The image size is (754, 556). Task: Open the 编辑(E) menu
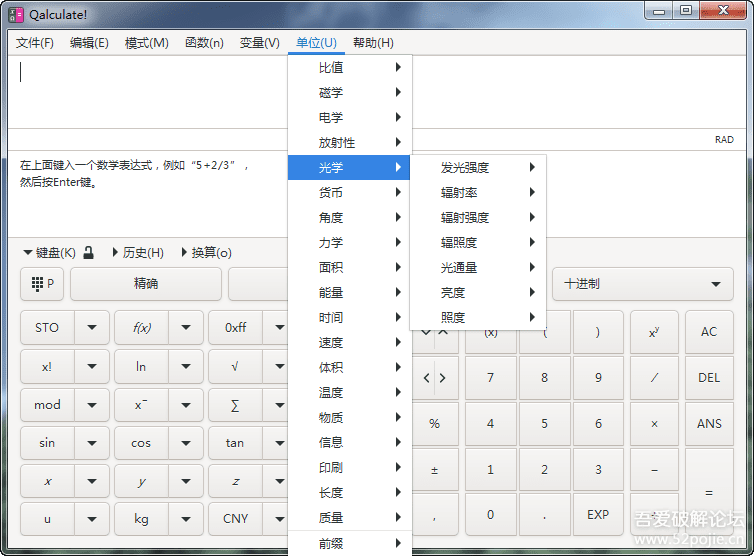89,43
